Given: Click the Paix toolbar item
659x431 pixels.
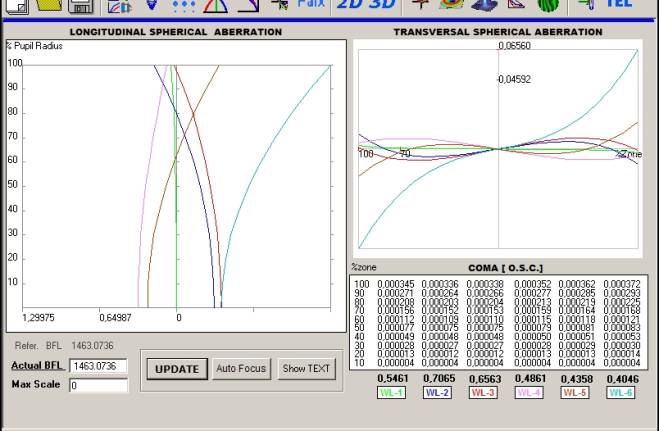Looking at the screenshot, I should point(311,4).
